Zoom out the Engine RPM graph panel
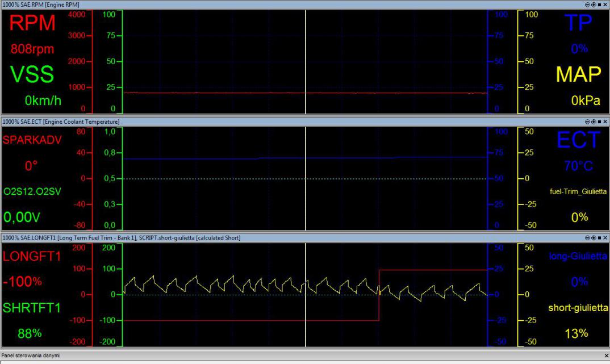Viewport: 610px width, 364px height. [587, 4]
